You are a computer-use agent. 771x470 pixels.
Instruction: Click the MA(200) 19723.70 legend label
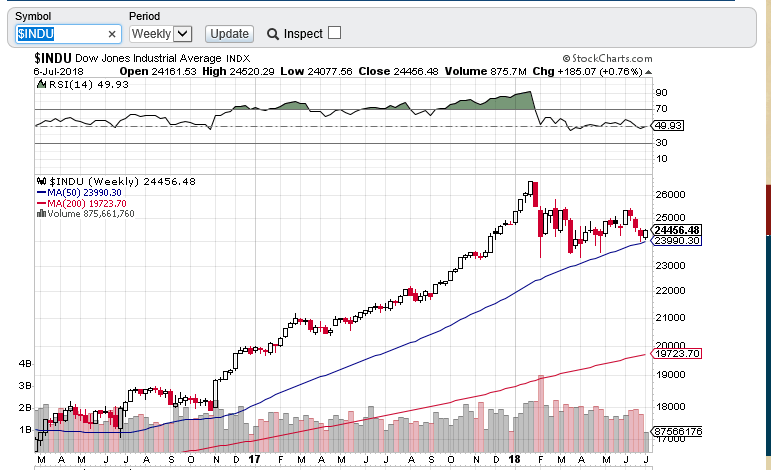(87, 204)
